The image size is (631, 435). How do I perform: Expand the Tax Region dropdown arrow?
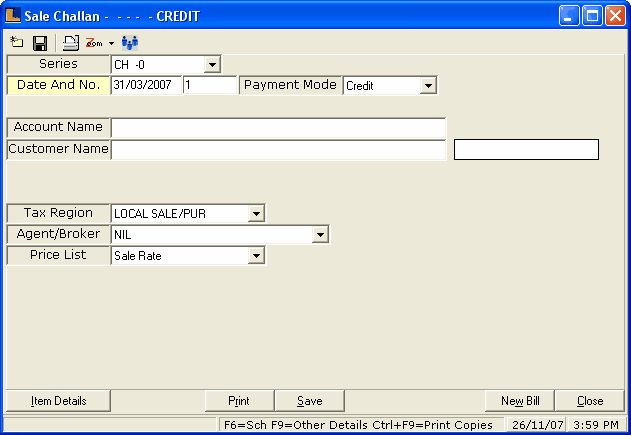(x=256, y=213)
